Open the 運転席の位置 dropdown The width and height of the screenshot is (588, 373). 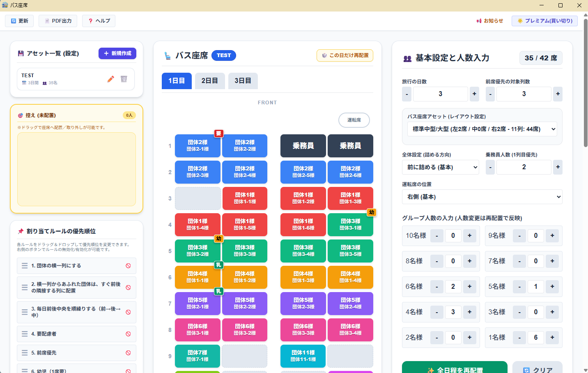482,197
